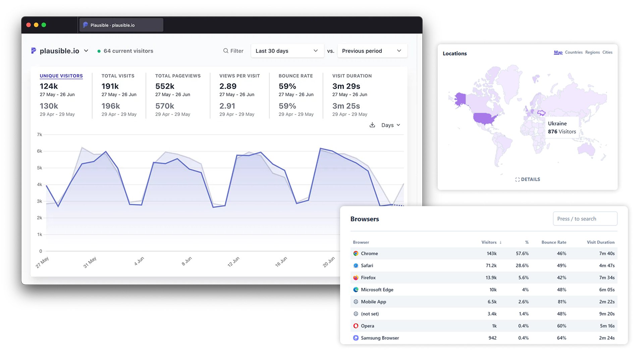Switch to Countries view in Locations
The height and width of the screenshot is (362, 644).
574,52
